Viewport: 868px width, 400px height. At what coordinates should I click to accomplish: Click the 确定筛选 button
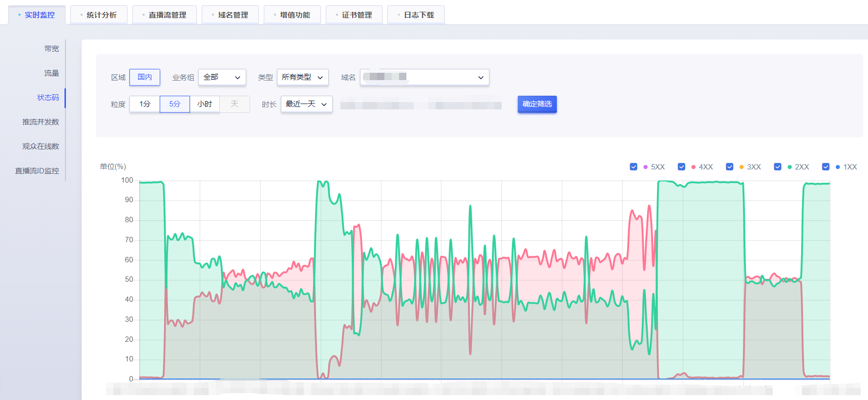coord(537,104)
